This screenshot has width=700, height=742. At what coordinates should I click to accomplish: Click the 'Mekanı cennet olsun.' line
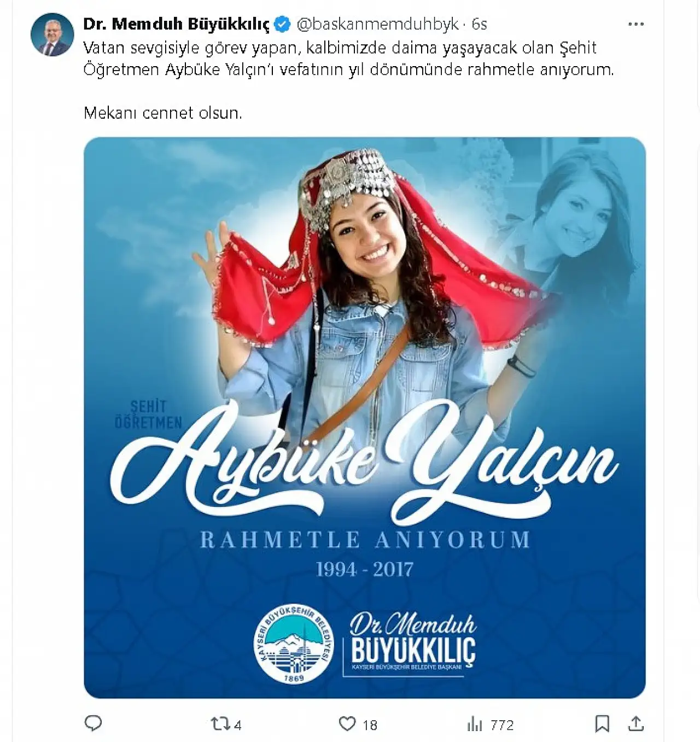click(x=162, y=113)
